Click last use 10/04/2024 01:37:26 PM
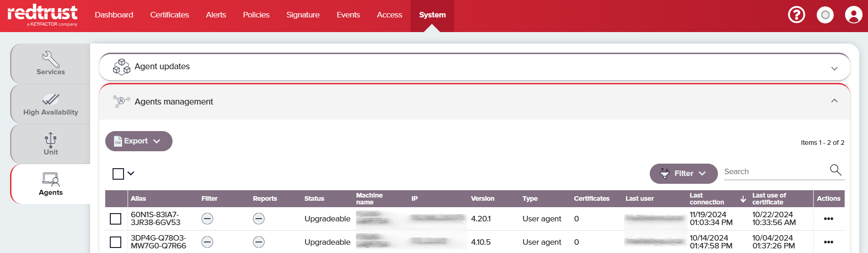 pos(774,242)
